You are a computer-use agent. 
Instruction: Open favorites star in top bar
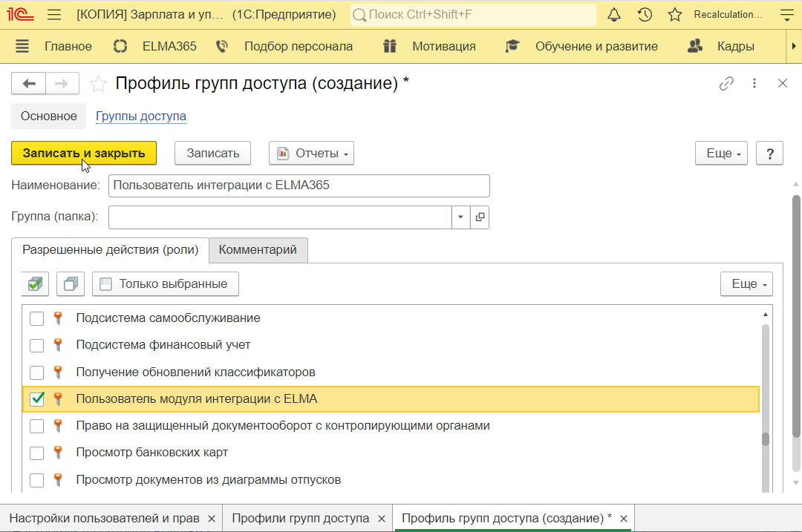tap(674, 15)
